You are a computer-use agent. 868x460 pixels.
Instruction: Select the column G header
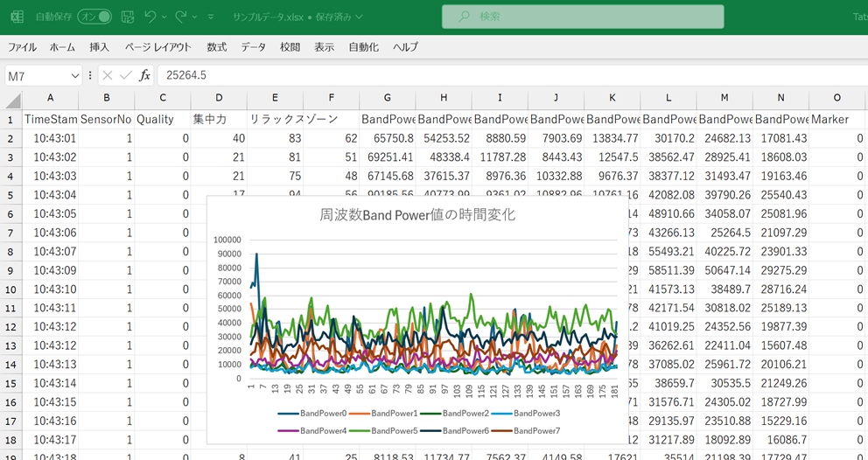(388, 98)
